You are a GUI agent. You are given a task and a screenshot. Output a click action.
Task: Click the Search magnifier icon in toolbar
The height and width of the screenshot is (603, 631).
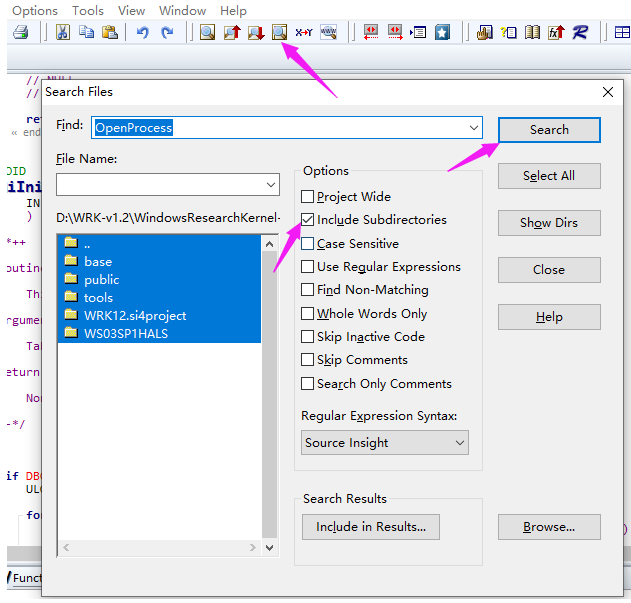click(x=207, y=32)
